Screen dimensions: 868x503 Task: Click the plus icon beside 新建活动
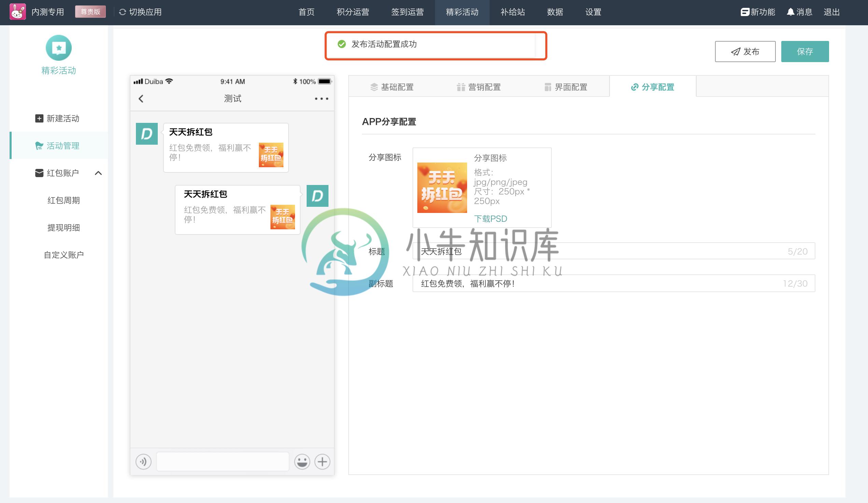tap(39, 118)
